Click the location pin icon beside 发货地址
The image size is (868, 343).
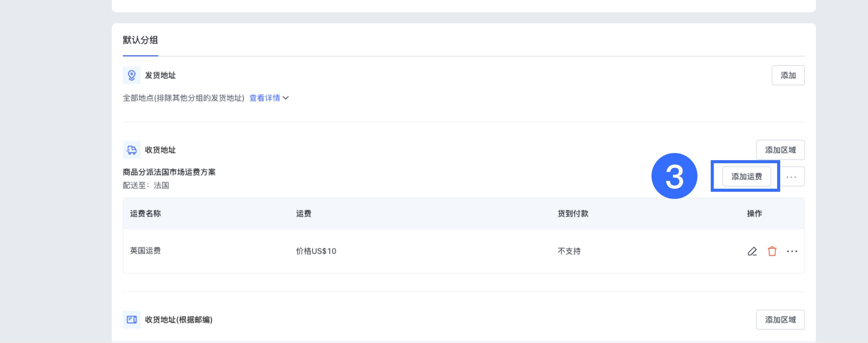pyautogui.click(x=132, y=75)
